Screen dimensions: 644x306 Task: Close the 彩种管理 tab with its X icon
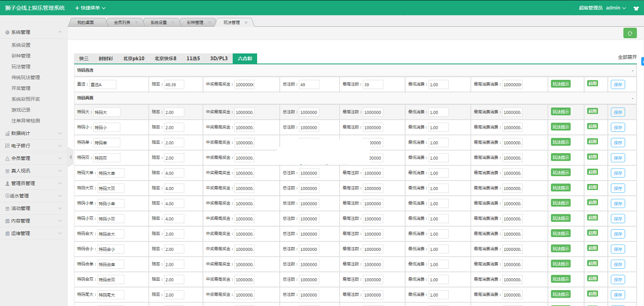(x=209, y=22)
